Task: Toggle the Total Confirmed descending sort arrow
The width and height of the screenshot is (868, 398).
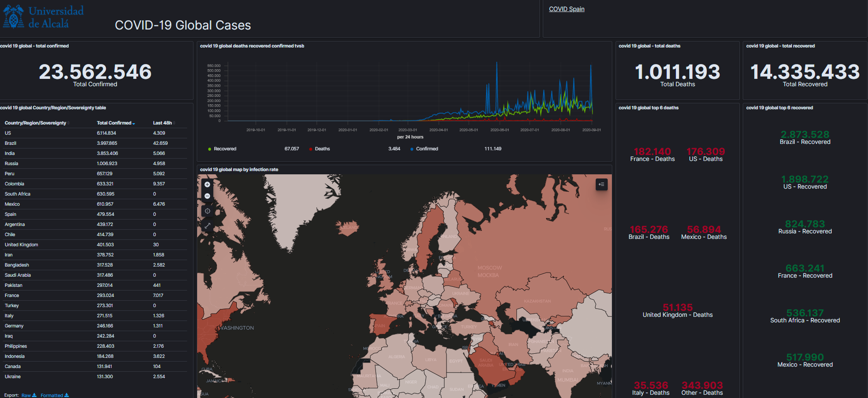Action: [134, 124]
